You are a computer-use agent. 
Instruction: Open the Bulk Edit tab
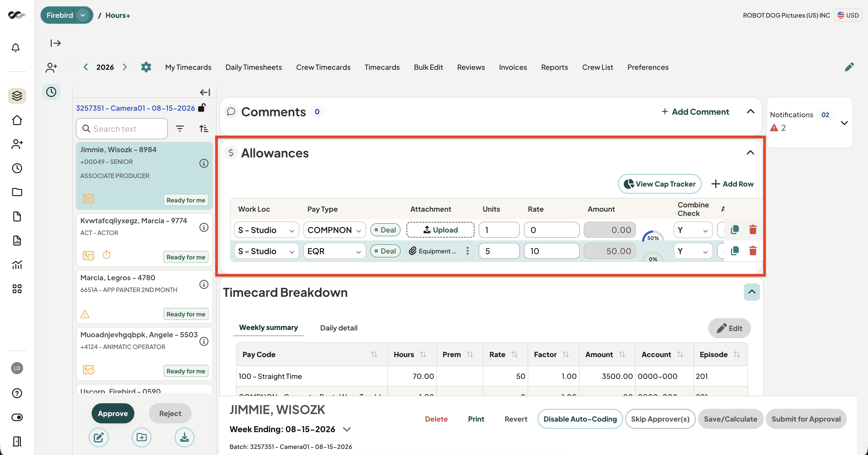428,67
